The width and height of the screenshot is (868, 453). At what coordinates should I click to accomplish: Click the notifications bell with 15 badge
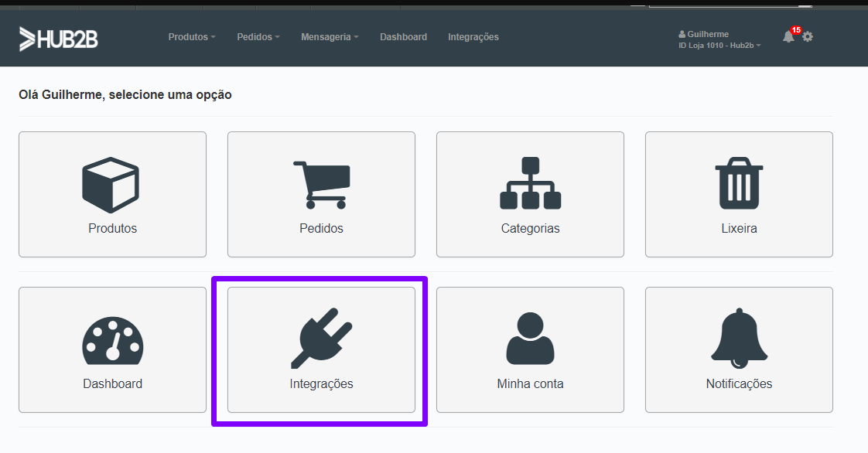[x=790, y=36]
